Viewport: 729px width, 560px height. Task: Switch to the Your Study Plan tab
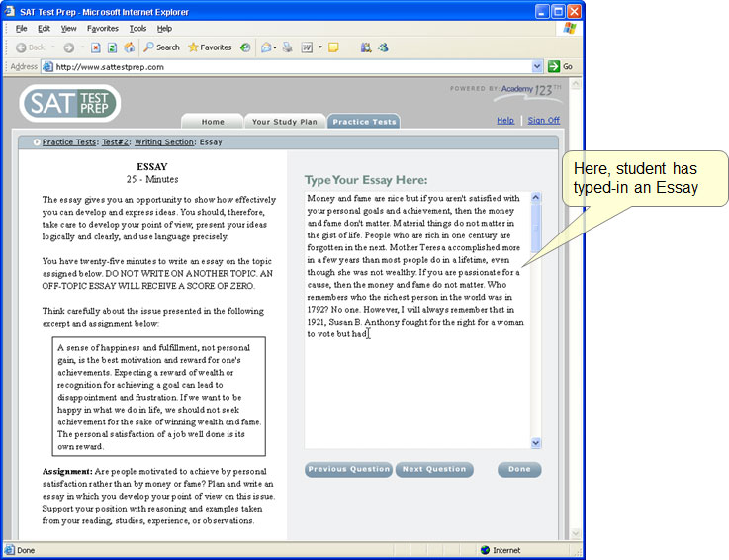(x=285, y=121)
